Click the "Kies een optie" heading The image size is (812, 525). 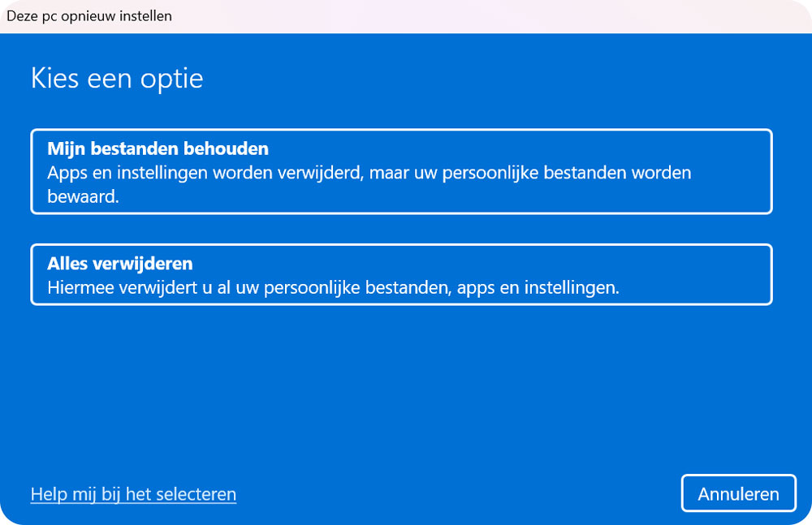[x=116, y=79]
